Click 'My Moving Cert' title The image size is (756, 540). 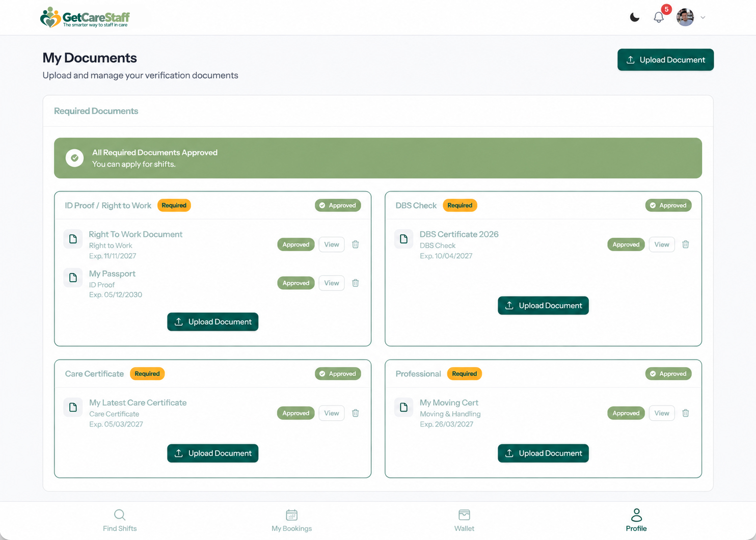pos(449,402)
